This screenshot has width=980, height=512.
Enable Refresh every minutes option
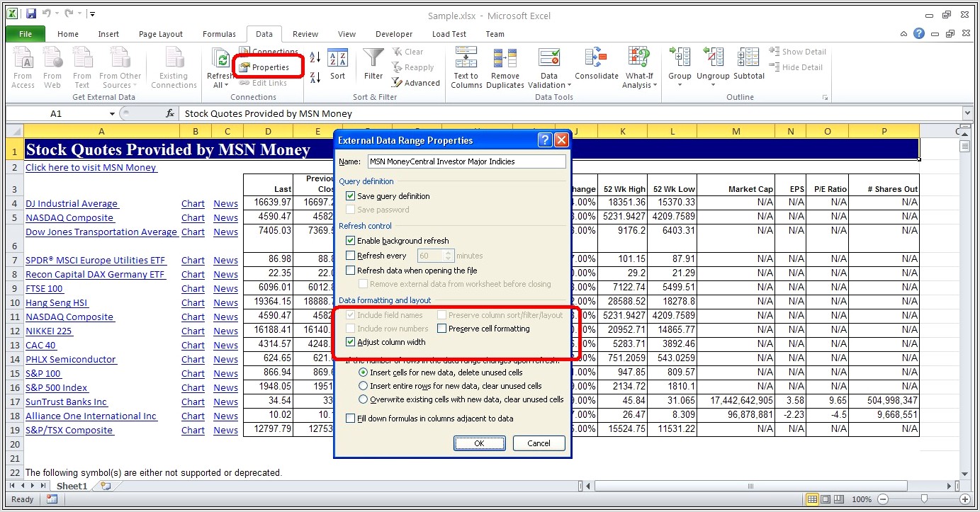point(351,256)
